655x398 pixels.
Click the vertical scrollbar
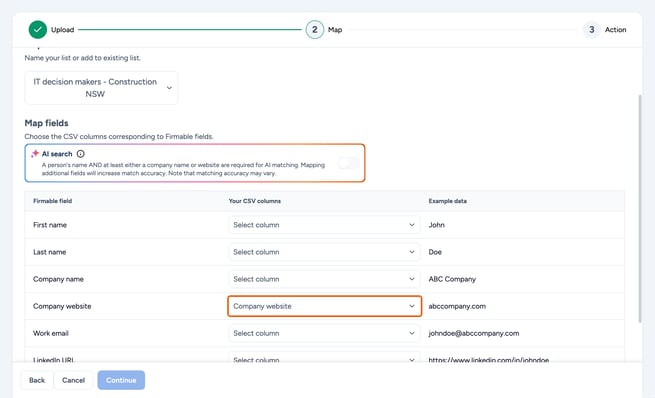640,209
